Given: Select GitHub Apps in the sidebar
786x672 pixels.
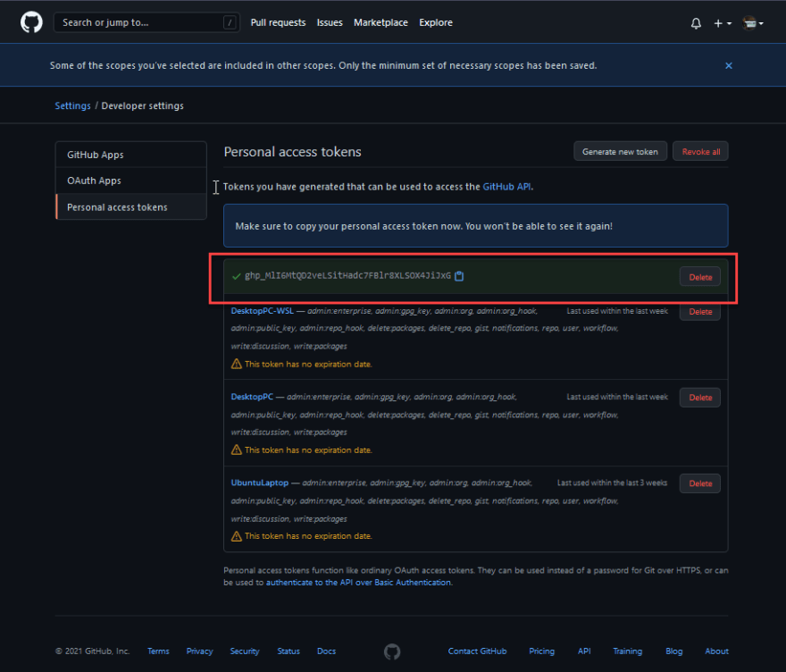Looking at the screenshot, I should click(x=131, y=155).
